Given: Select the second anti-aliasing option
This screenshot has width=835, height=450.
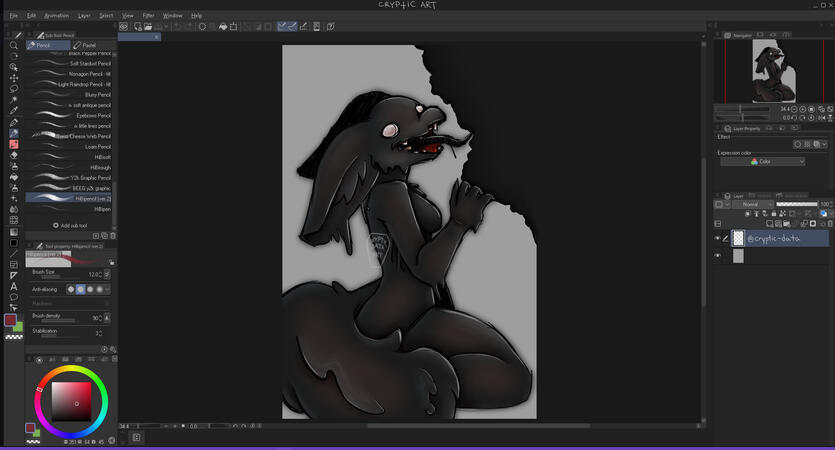Looking at the screenshot, I should point(81,289).
